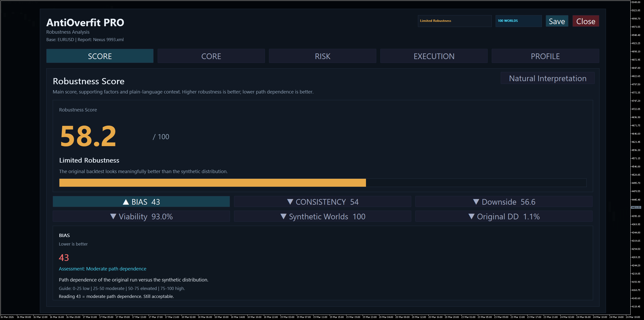The height and width of the screenshot is (320, 644).
Task: Click the SCORE tab
Action: click(100, 56)
